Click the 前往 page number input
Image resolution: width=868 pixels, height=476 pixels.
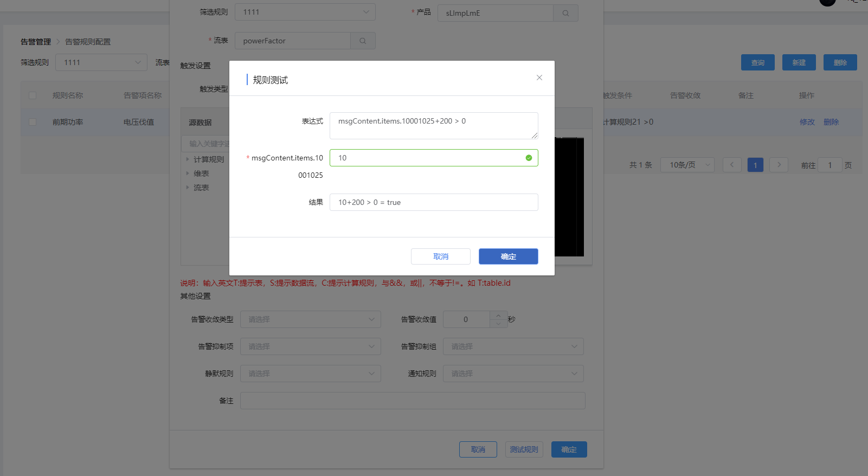point(830,165)
